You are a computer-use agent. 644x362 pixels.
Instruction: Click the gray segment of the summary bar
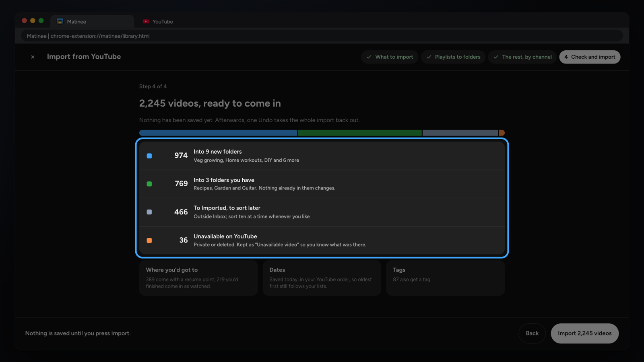(x=460, y=133)
